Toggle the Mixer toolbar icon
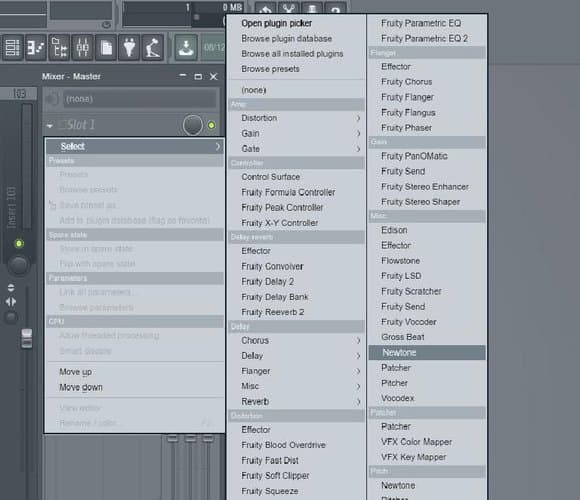 (82, 47)
